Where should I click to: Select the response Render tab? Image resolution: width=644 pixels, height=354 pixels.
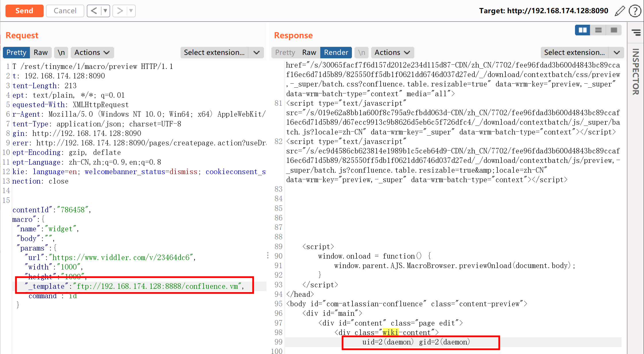[x=336, y=53]
